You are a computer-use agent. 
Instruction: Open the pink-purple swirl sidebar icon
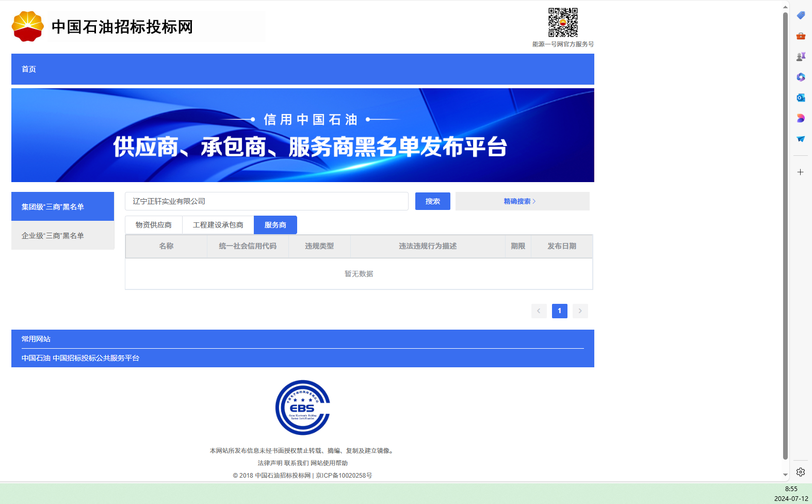coord(801,119)
